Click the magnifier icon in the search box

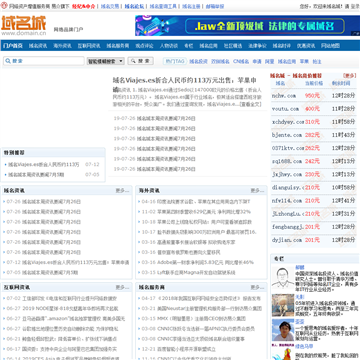tap(8, 61)
